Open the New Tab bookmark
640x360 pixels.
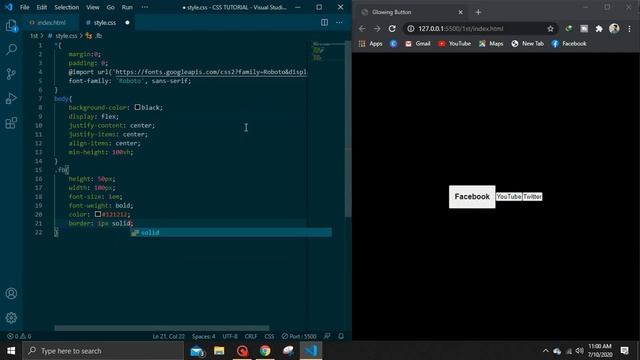click(527, 44)
